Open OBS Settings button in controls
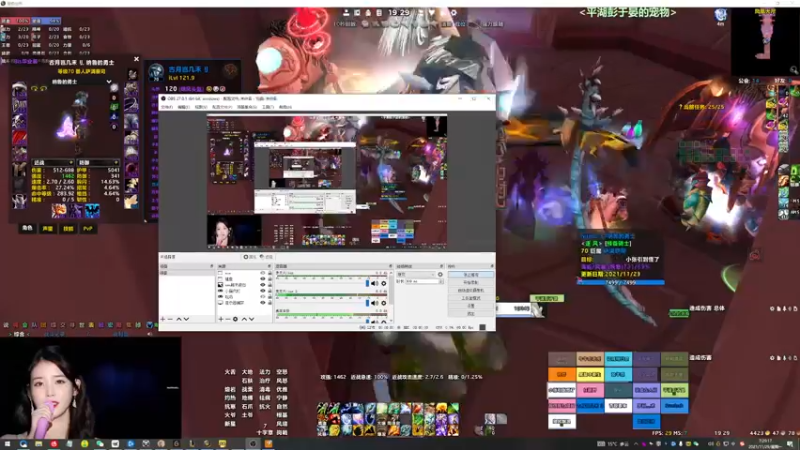Image resolution: width=800 pixels, height=450 pixels. (470, 306)
